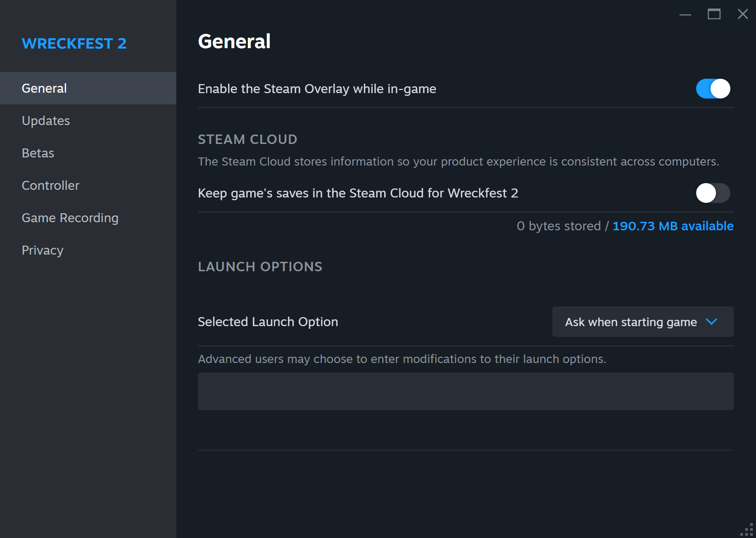This screenshot has height=538, width=756.
Task: Go to the Controller settings page
Action: coord(50,185)
